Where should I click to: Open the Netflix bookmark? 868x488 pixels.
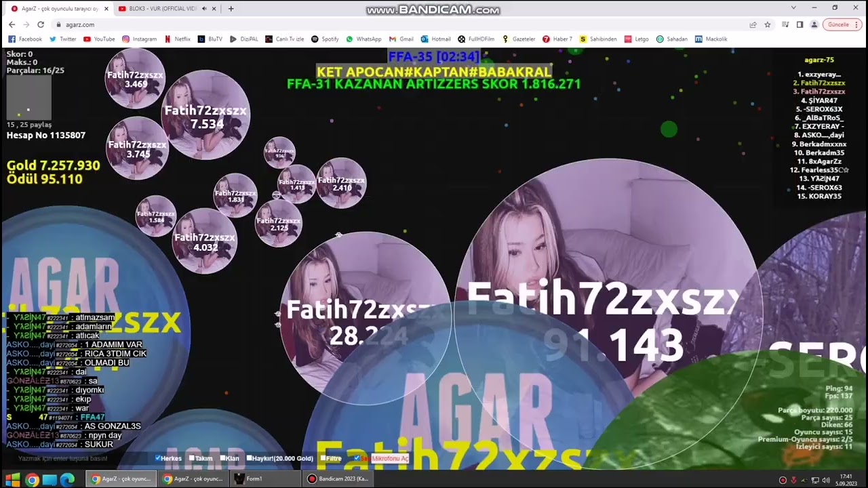coord(177,39)
